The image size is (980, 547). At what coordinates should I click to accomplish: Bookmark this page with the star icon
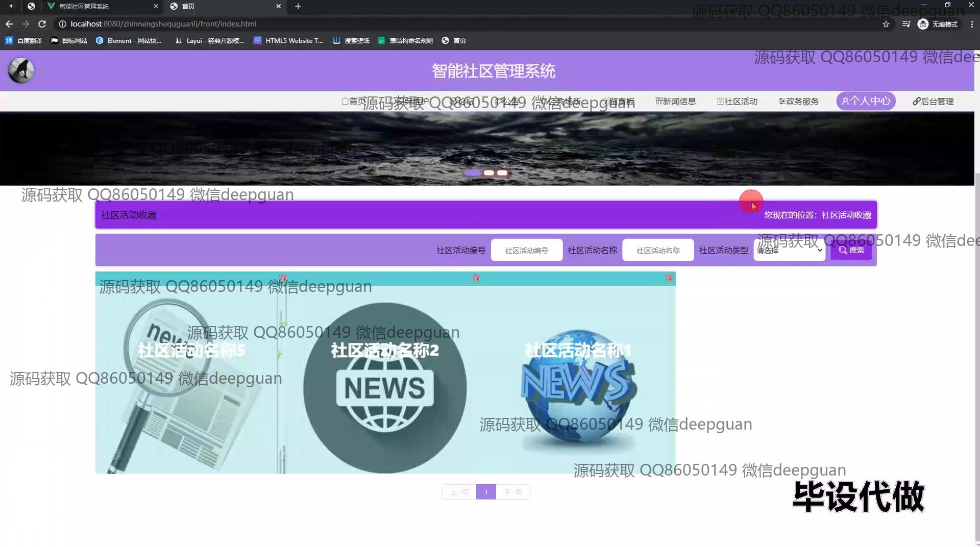click(x=886, y=24)
